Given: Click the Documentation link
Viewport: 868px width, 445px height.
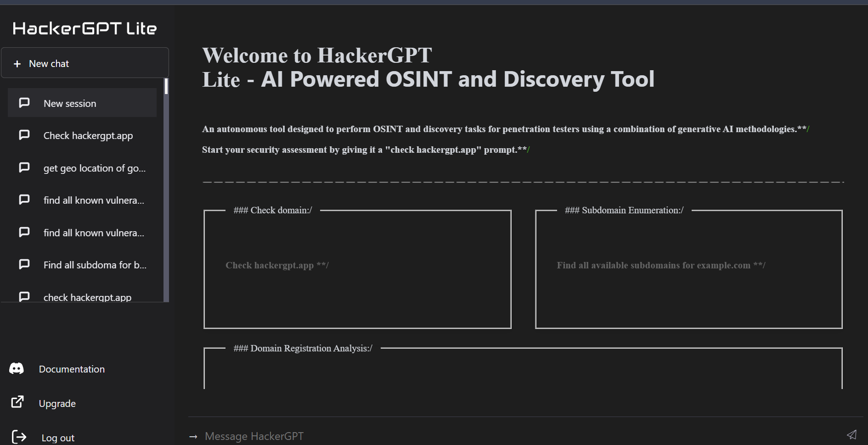Looking at the screenshot, I should pos(72,369).
